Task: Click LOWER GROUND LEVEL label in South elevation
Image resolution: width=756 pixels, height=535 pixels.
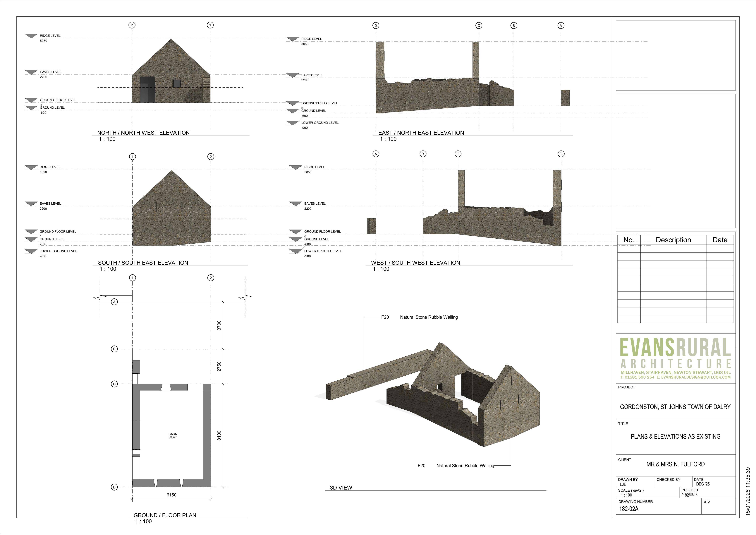Action: (58, 251)
